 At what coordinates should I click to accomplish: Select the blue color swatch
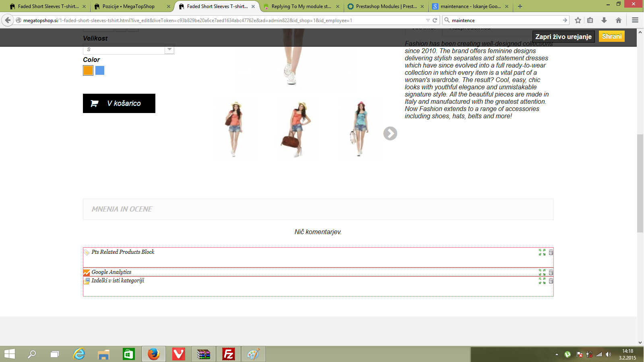(x=100, y=70)
